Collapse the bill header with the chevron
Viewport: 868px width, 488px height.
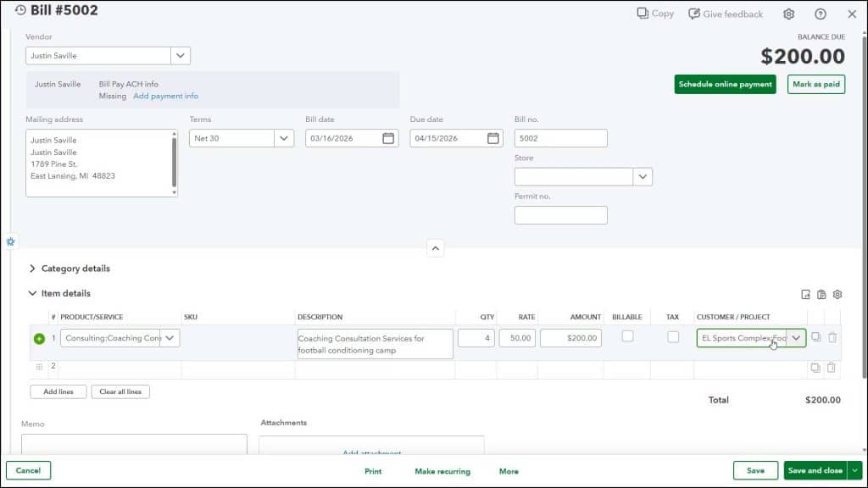[435, 247]
